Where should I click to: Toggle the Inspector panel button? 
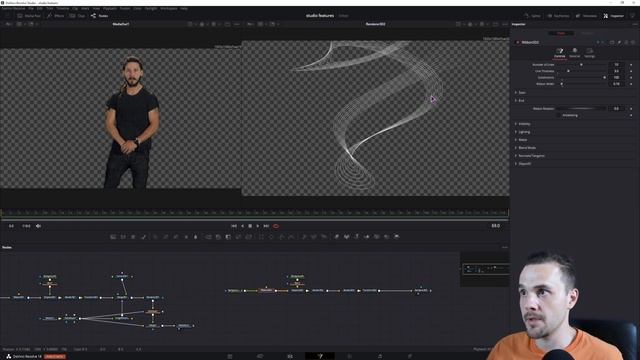[x=613, y=16]
